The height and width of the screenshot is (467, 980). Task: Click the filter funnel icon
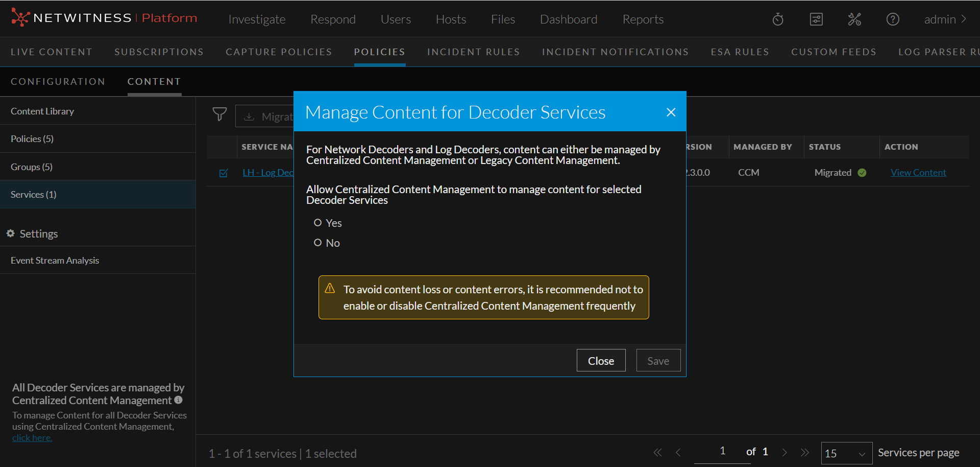tap(219, 114)
